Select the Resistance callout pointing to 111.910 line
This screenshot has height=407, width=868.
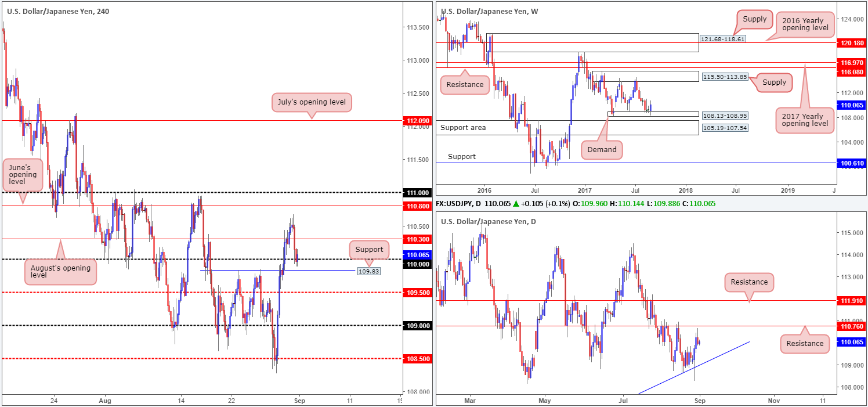coord(749,282)
